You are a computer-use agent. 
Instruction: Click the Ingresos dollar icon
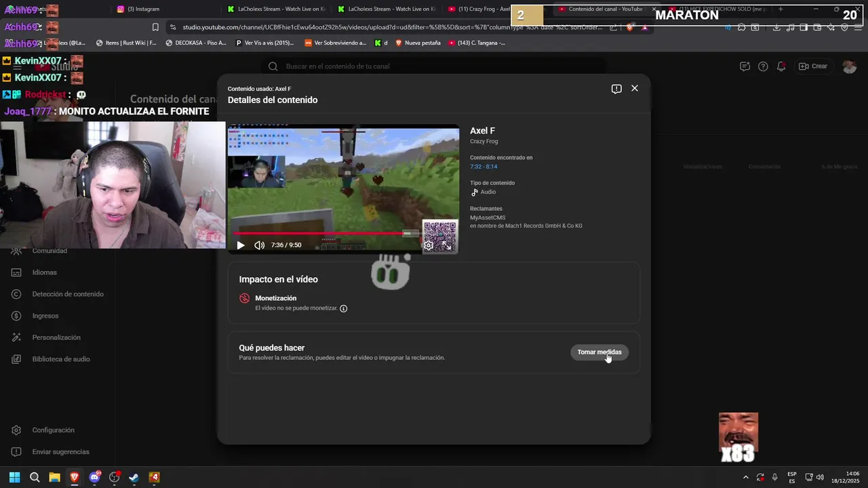16,316
